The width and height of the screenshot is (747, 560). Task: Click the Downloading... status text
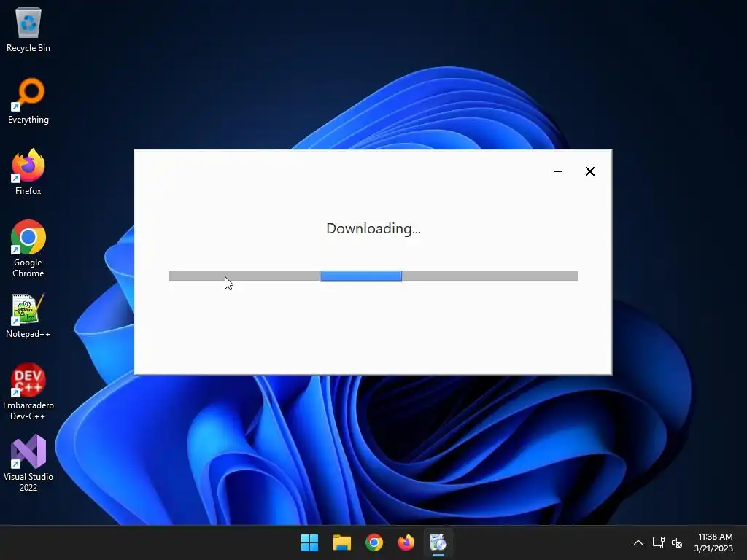tap(373, 228)
